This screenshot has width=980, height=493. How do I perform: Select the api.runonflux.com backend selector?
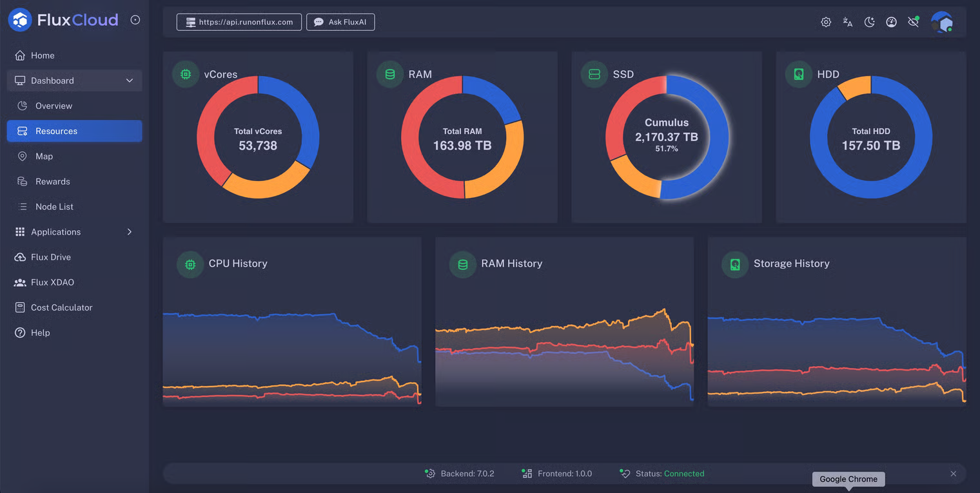point(239,22)
